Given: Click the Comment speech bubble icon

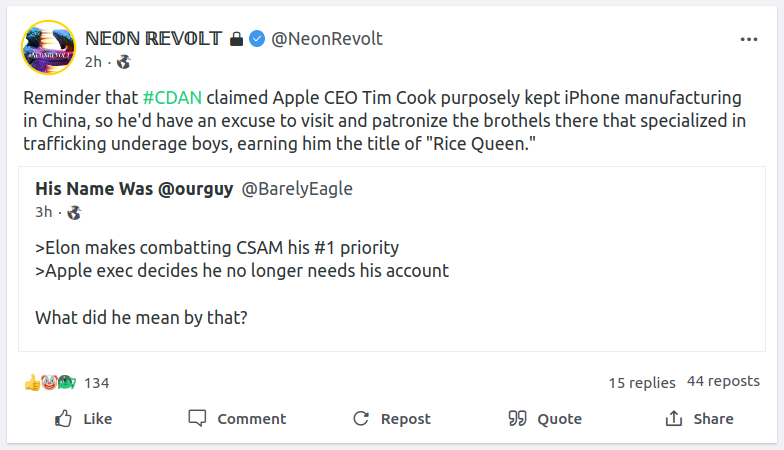Looking at the screenshot, I should tap(198, 418).
